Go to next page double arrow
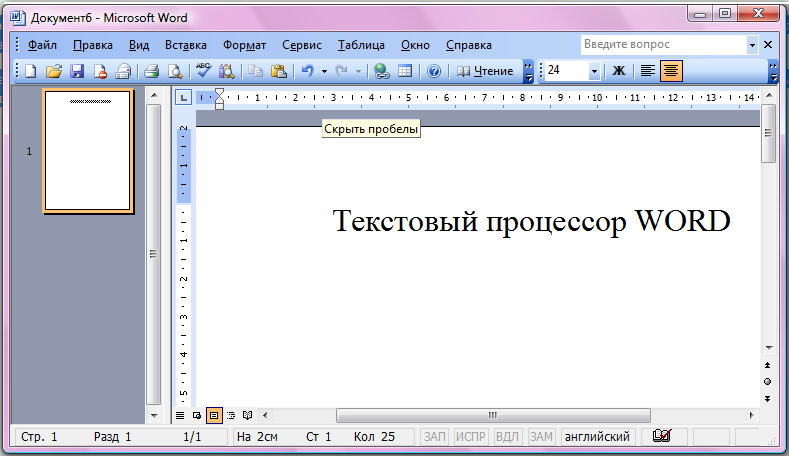The height and width of the screenshot is (456, 789). pyautogui.click(x=767, y=399)
